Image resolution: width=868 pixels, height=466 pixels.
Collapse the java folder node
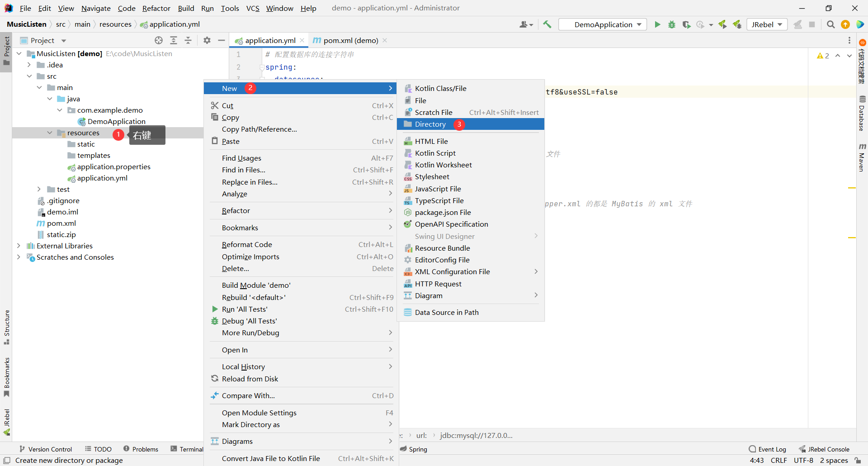(x=50, y=99)
